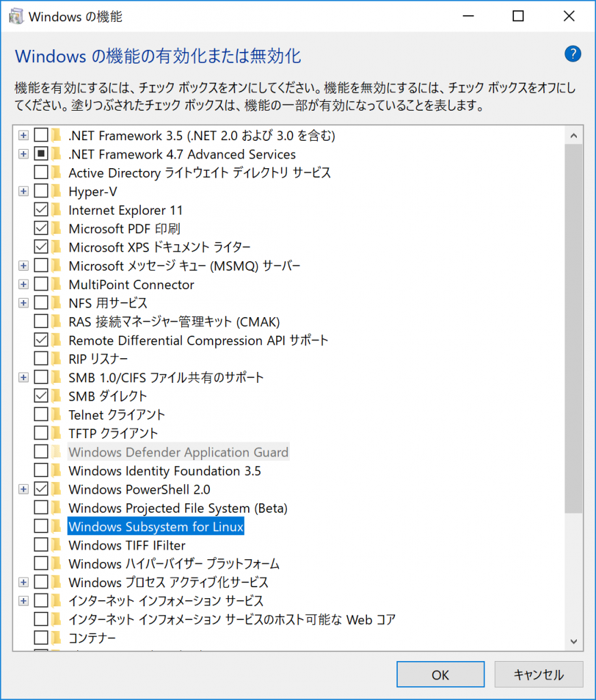Screen dimensions: 596x700
Task: Click the folder icon next to Hyper-V
Action: pyautogui.click(x=56, y=191)
